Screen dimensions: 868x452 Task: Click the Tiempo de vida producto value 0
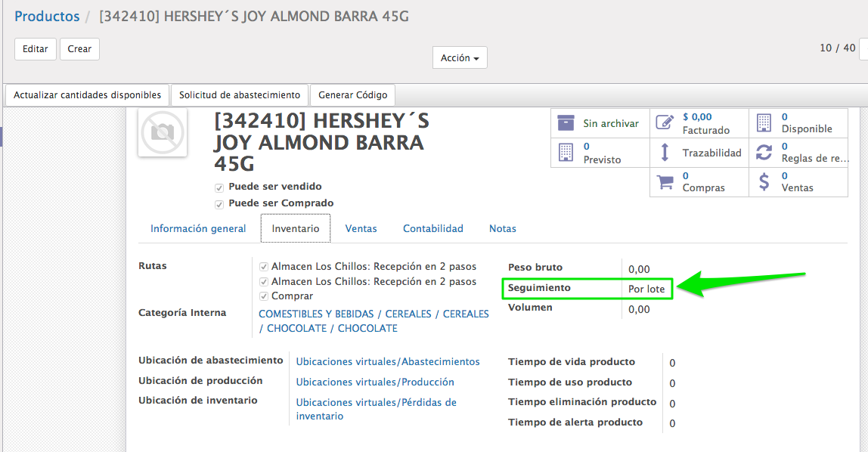coord(672,363)
